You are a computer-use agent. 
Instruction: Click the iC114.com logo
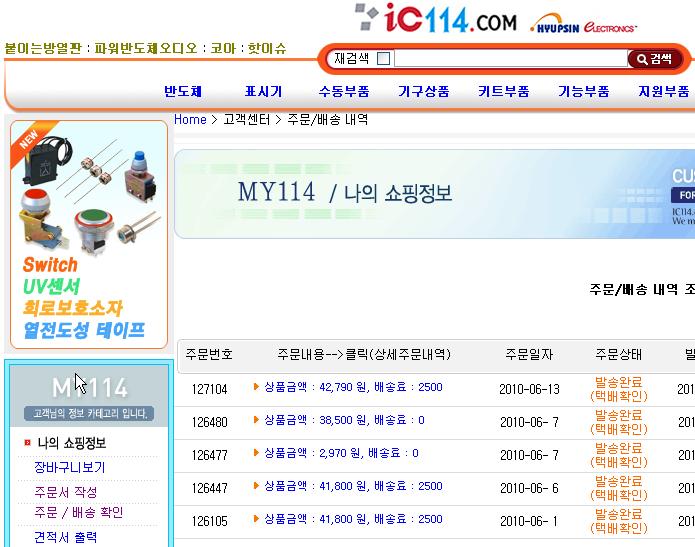click(x=435, y=19)
